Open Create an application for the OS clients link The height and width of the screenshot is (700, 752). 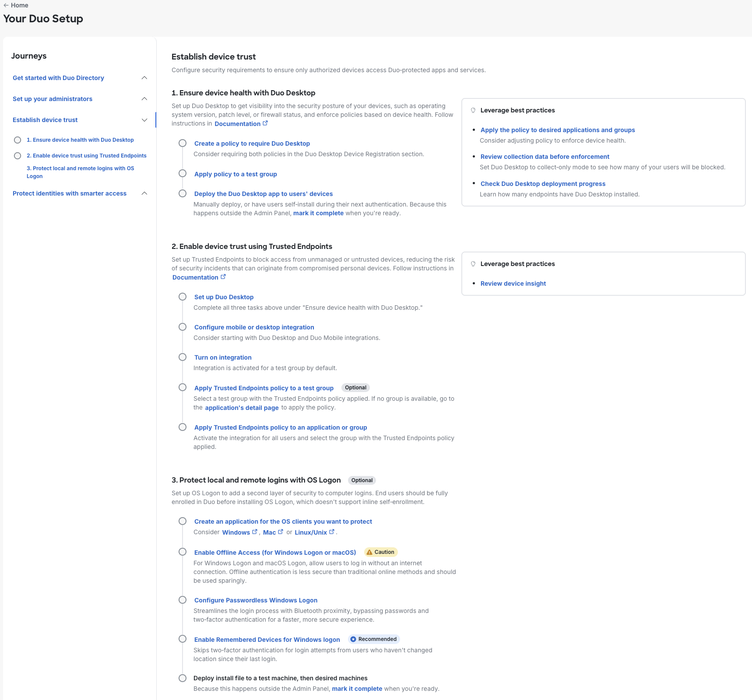(283, 521)
